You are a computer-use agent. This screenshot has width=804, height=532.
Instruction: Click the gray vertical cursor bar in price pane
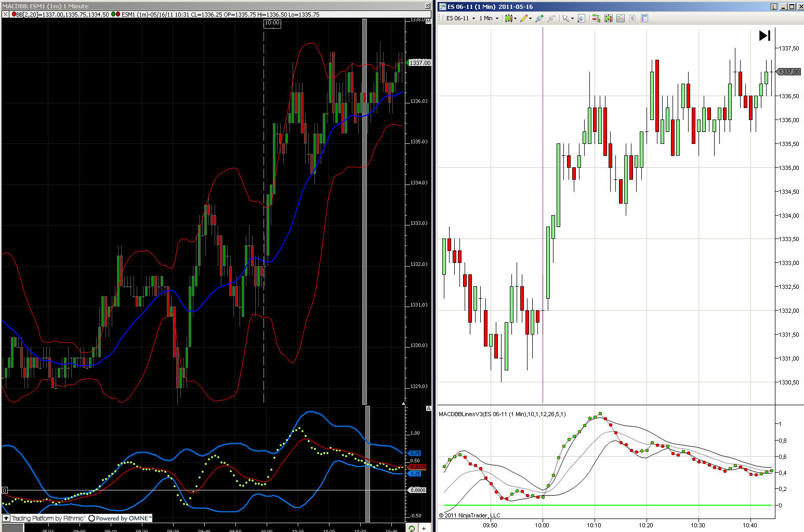coord(364,211)
